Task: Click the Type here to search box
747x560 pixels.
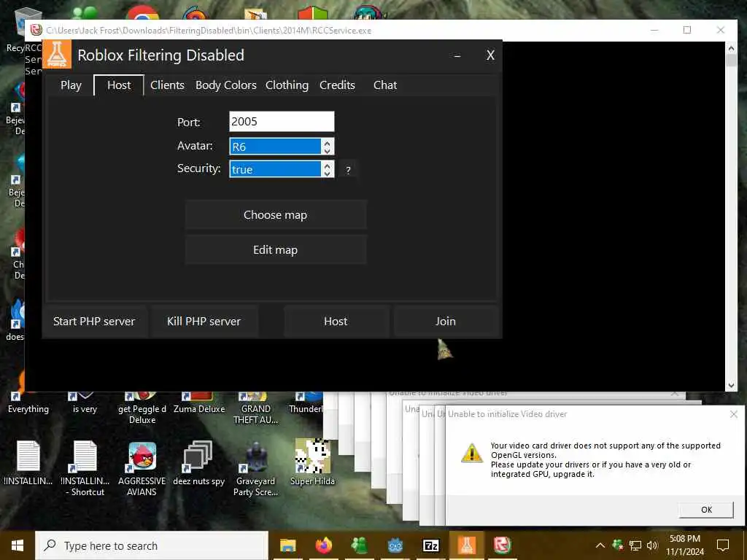Action: (x=152, y=545)
